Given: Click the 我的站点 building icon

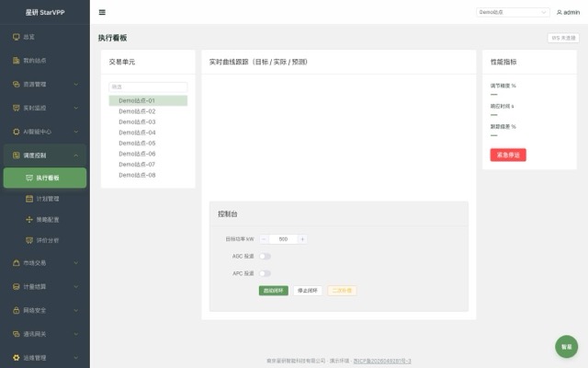Looking at the screenshot, I should coord(17,61).
